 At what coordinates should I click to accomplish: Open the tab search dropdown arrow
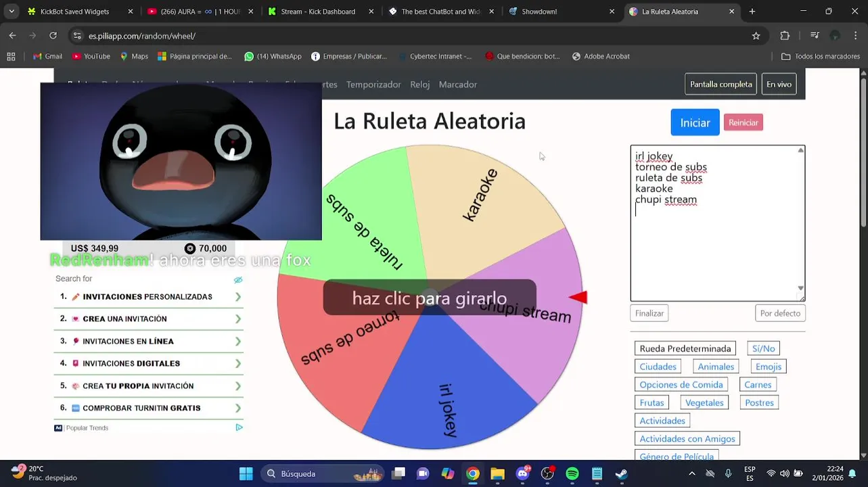12,11
